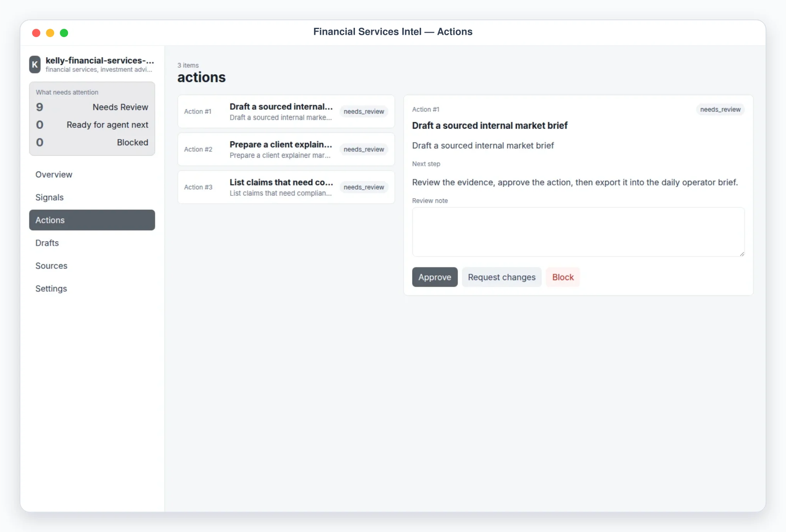The image size is (786, 532).
Task: Click the green maximize window button
Action: [64, 33]
